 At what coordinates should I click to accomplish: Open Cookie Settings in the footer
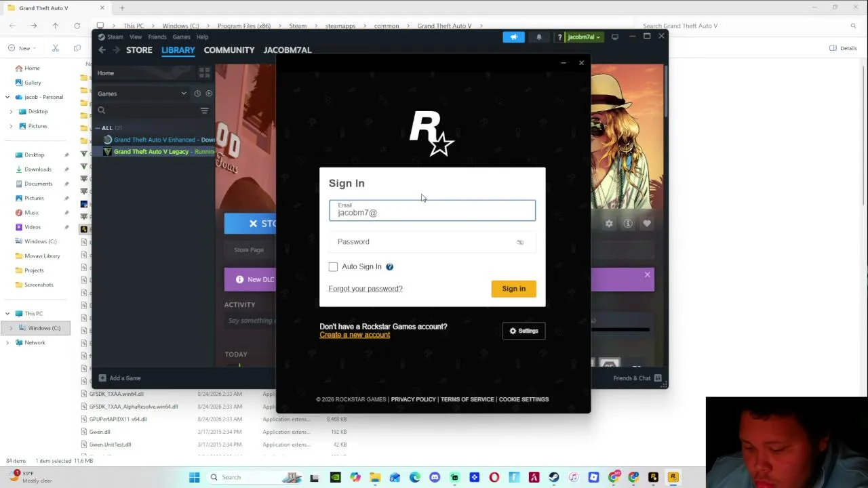[x=524, y=399]
